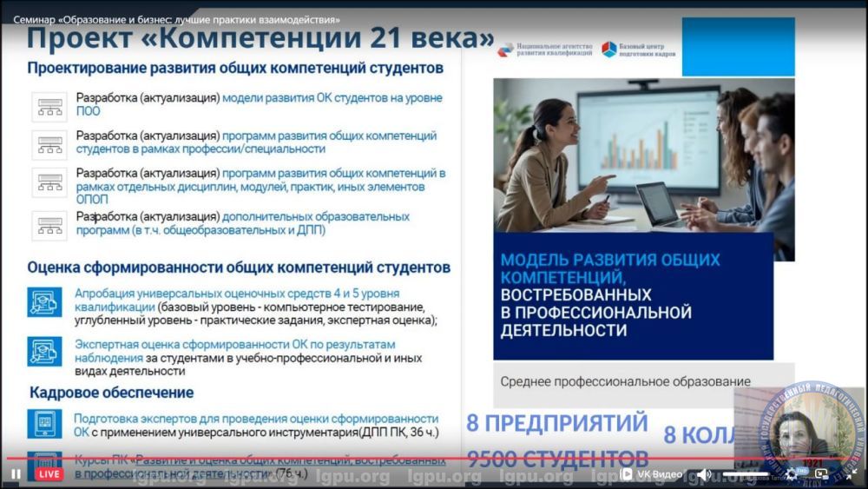Pause the live video stream
The image size is (868, 489).
click(16, 474)
